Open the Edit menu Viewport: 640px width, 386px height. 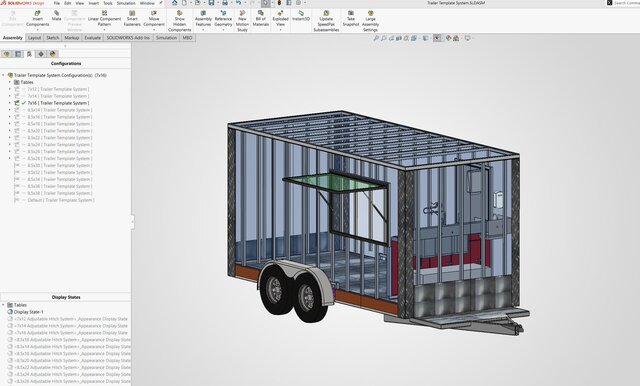pyautogui.click(x=68, y=3)
